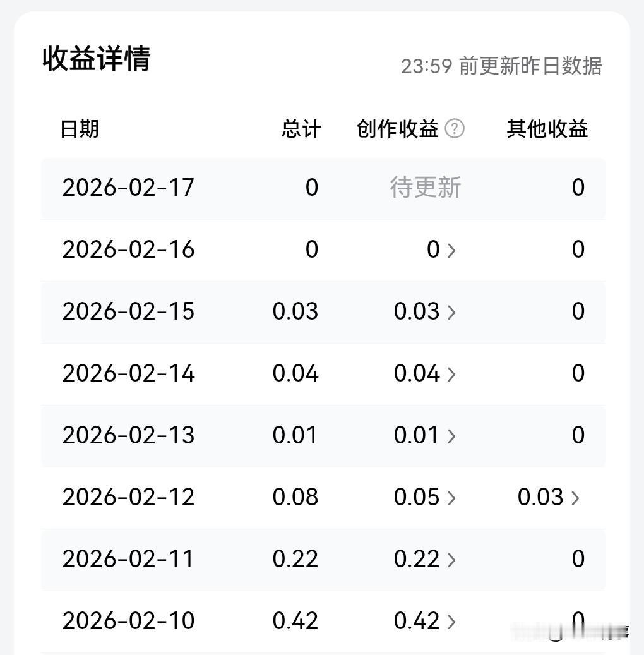Viewport: 644px width, 655px height.
Task: Expand the 0.01 creation earnings on 2026-02-13
Action: (x=423, y=435)
